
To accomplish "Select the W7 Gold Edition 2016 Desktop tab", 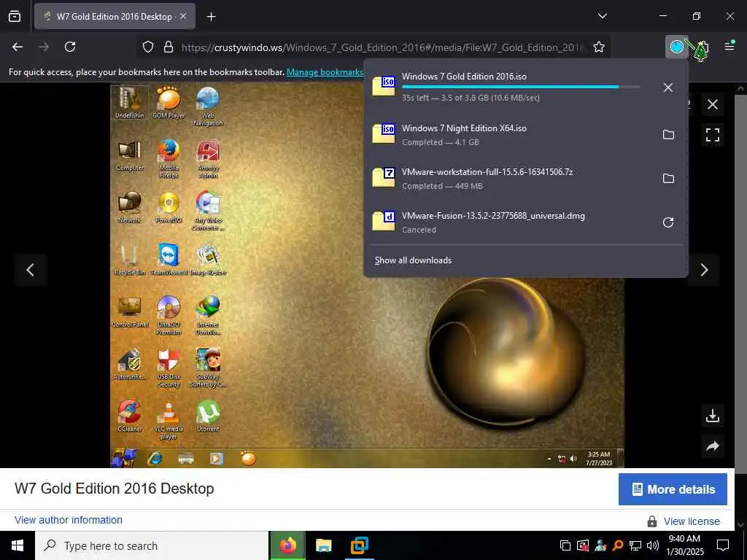I will (115, 16).
